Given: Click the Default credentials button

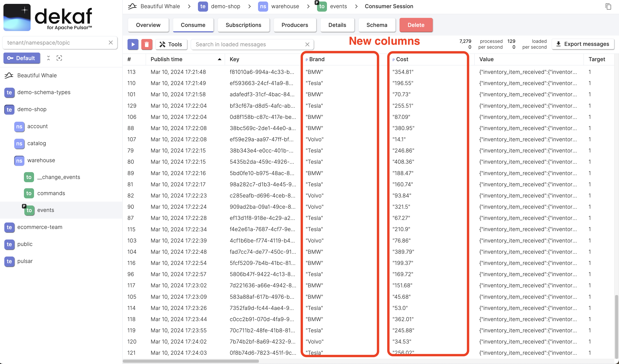Looking at the screenshot, I should click(x=22, y=58).
